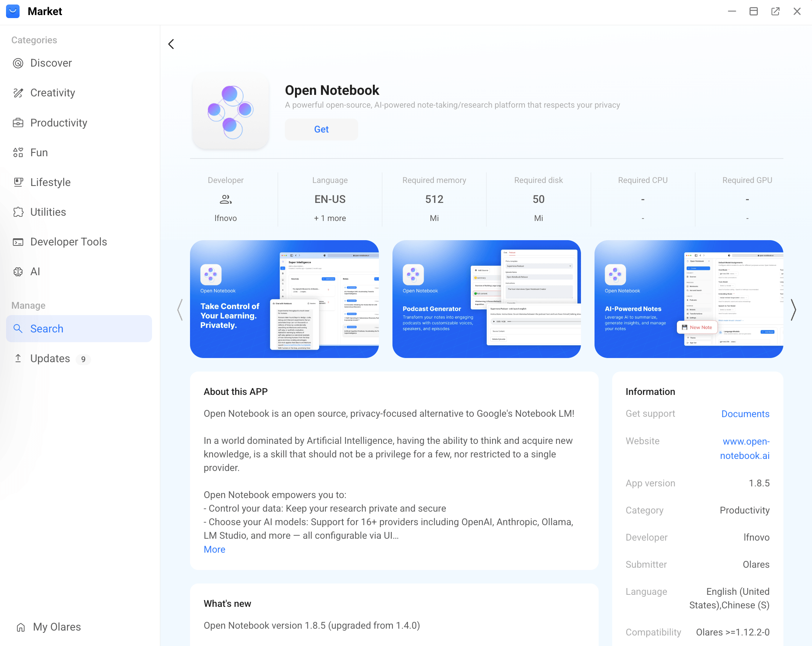812x646 pixels.
Task: Show previous screenshots with left arrow
Action: click(180, 310)
